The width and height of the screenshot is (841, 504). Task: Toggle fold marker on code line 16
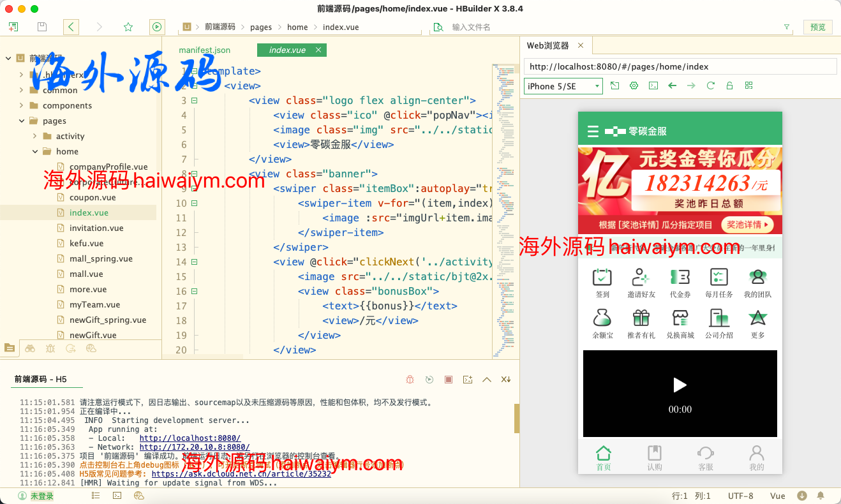[194, 291]
